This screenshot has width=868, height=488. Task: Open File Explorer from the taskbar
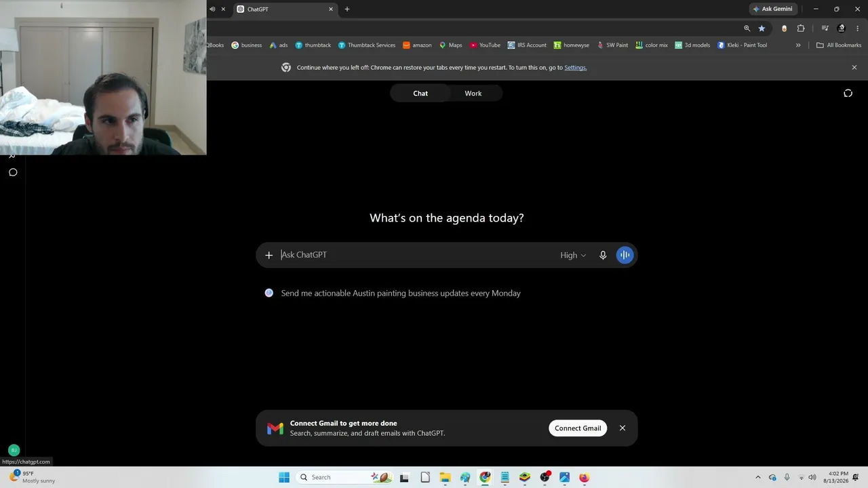coord(445,477)
